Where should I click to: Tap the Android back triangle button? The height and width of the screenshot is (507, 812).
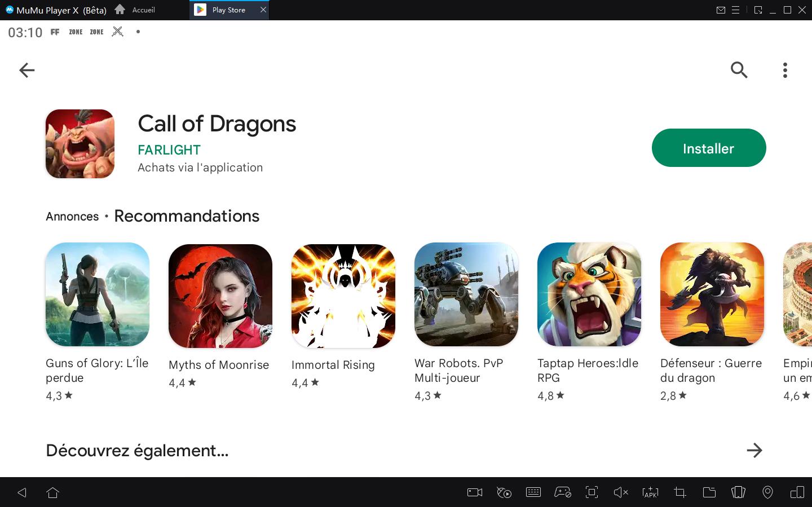pyautogui.click(x=22, y=492)
